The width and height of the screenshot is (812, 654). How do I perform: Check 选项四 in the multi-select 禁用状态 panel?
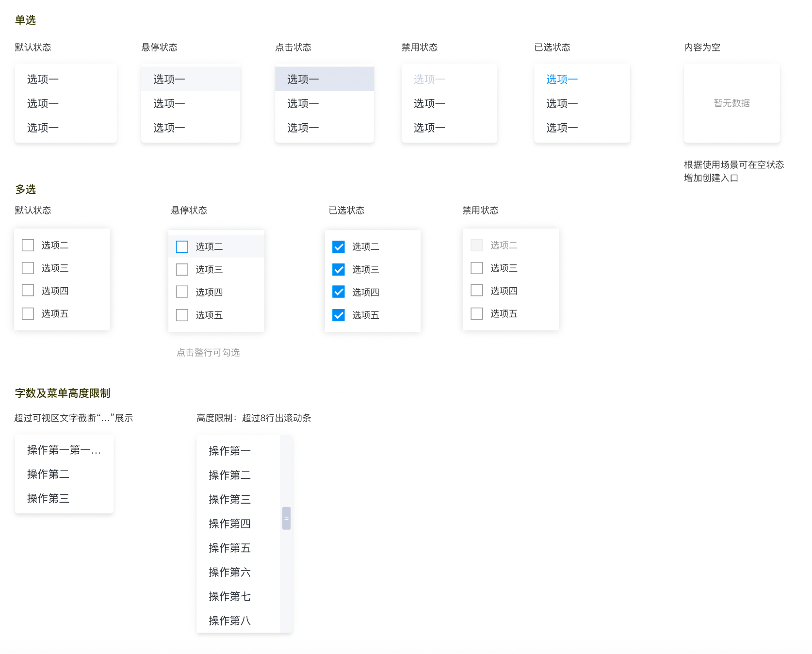point(477,290)
